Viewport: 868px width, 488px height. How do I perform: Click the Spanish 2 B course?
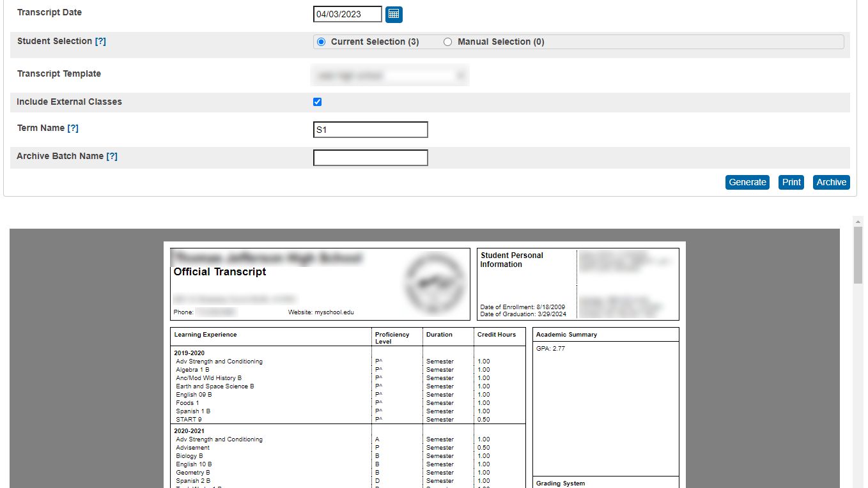point(193,481)
